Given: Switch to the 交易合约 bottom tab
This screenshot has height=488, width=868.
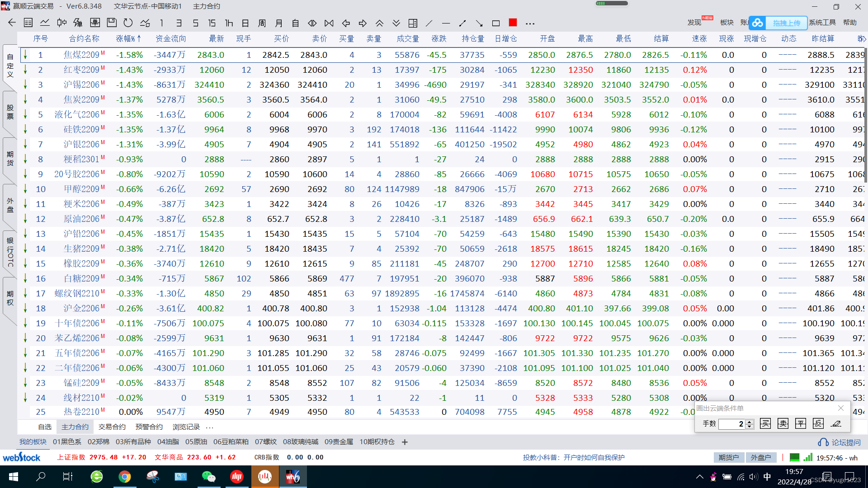Looking at the screenshot, I should [112, 427].
